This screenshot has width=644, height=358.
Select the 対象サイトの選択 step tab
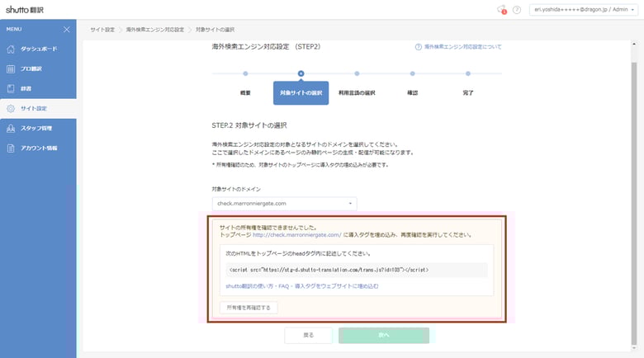click(301, 92)
